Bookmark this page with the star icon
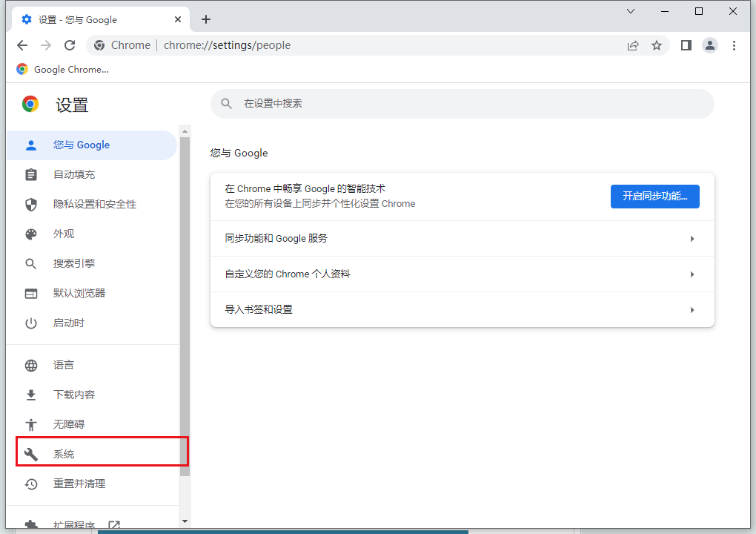Screen dimensions: 756x534 coord(657,45)
